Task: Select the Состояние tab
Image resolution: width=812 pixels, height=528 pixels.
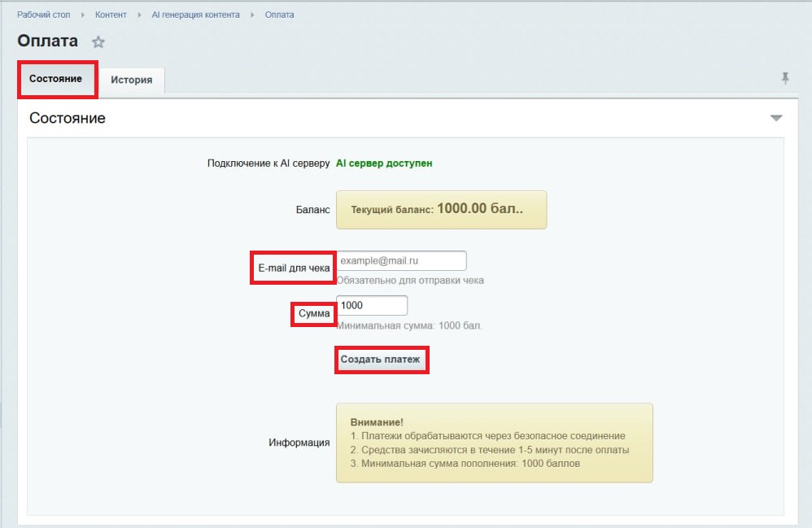Action: click(56, 79)
